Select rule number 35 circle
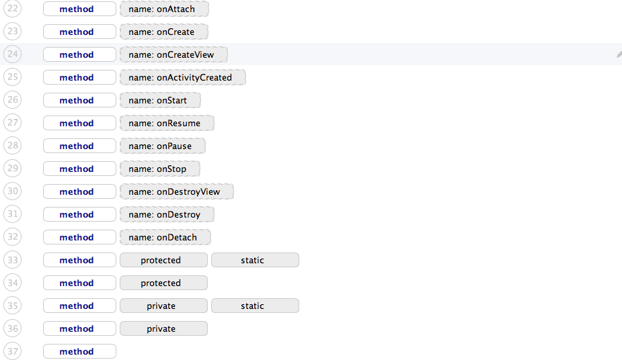The width and height of the screenshot is (622, 364). [13, 305]
